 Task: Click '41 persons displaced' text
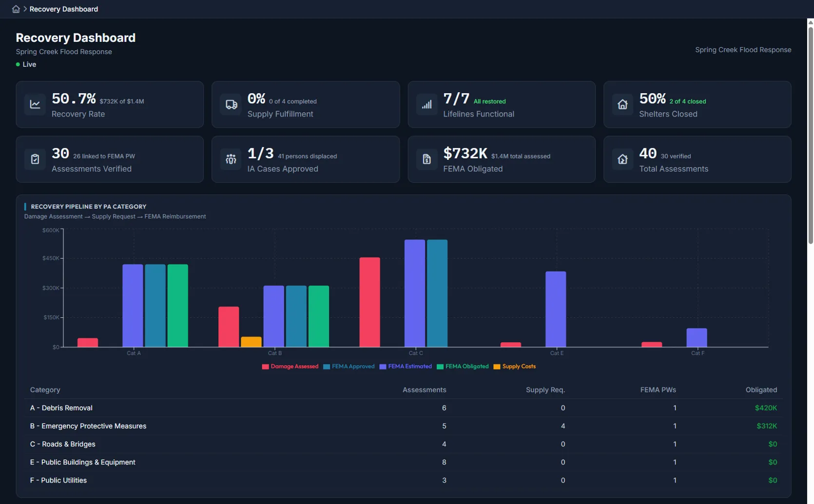[x=307, y=156]
